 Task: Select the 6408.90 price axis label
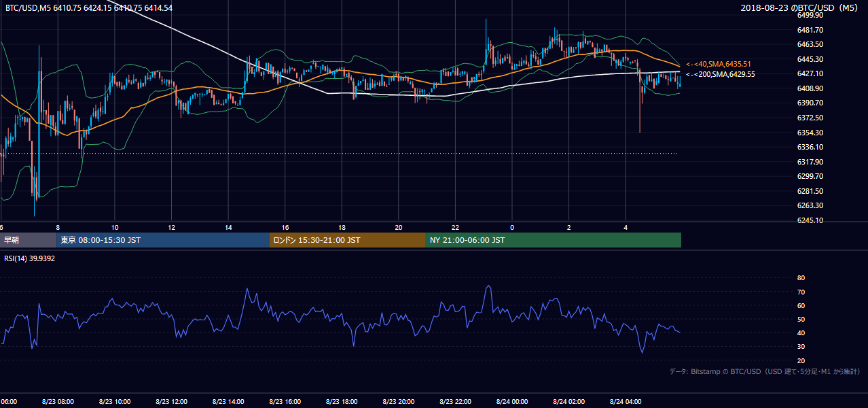pos(810,88)
